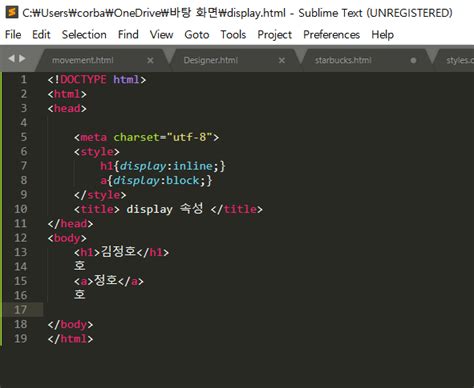
Task: Click the '호' text on line 16
Action: (x=80, y=295)
